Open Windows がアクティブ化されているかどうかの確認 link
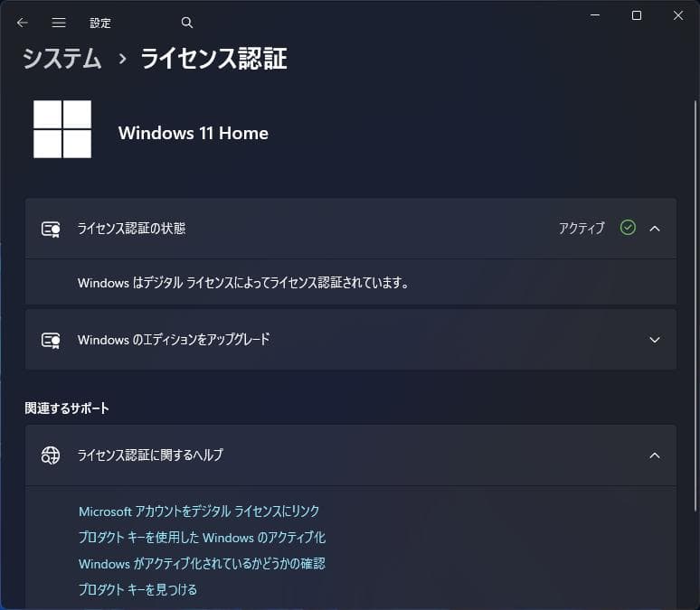This screenshot has width=700, height=610. (x=203, y=564)
